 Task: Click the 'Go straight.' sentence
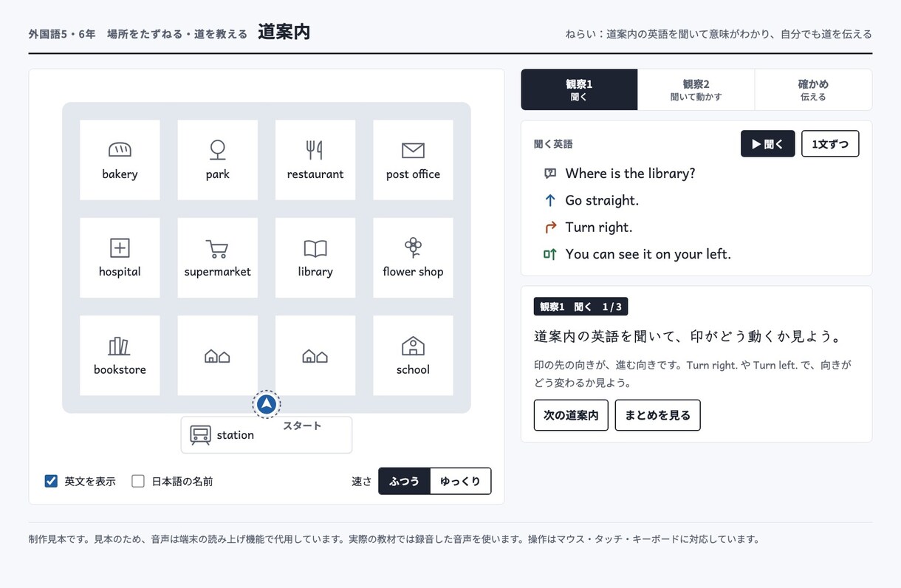602,200
